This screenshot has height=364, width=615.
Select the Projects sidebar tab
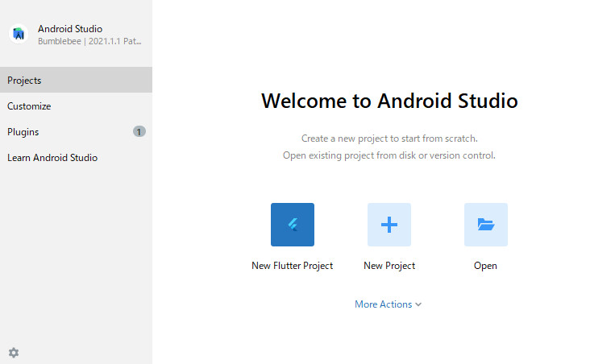[x=76, y=80]
